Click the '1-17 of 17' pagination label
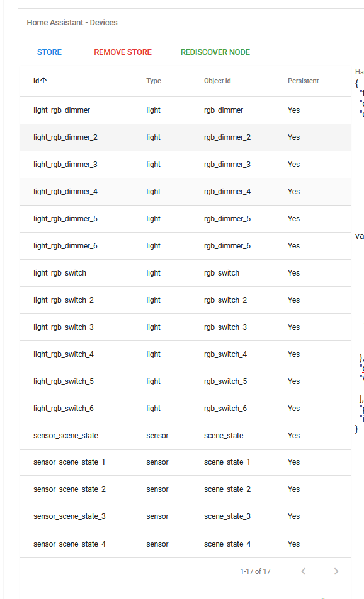This screenshot has height=599, width=364. click(254, 571)
